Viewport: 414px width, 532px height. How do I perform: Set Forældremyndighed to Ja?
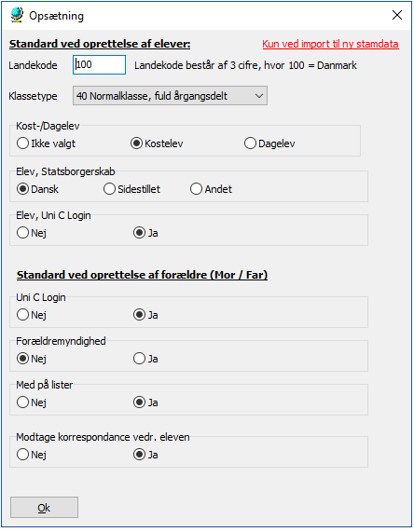click(145, 359)
